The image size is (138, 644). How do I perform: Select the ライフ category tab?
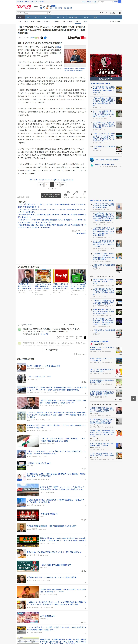coord(78,21)
